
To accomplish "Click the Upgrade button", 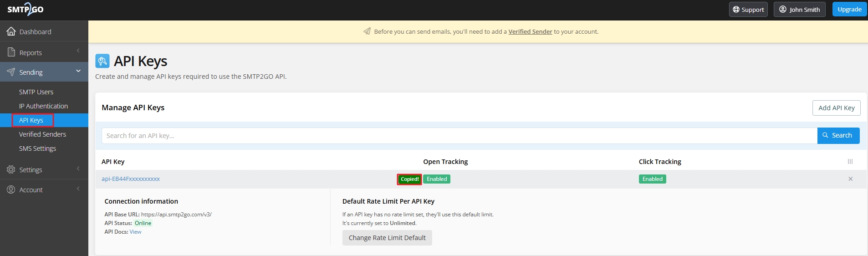I will tap(849, 9).
